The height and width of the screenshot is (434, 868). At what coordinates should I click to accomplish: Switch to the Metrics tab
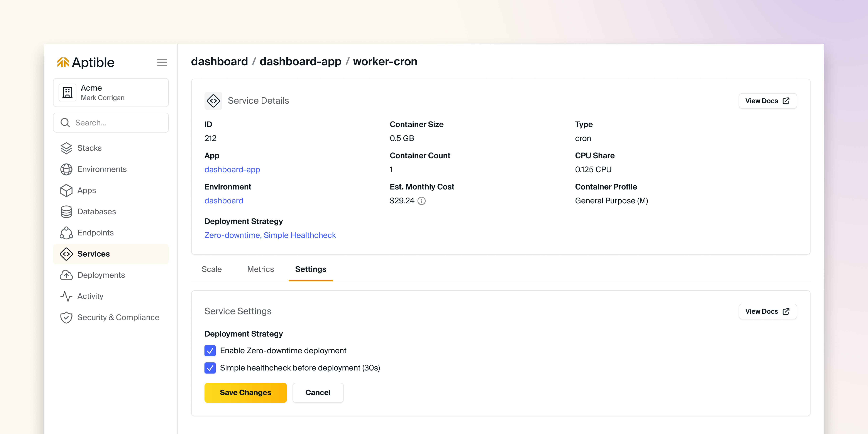click(x=260, y=269)
